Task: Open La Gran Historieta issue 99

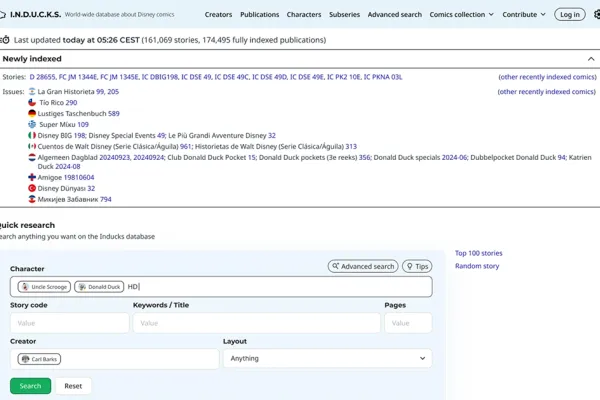Action: point(100,91)
